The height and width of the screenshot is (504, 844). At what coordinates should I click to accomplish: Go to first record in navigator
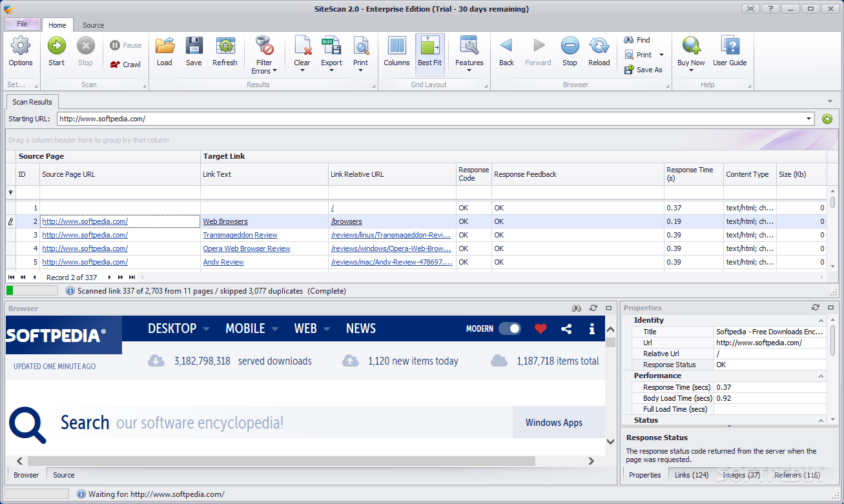click(x=12, y=277)
